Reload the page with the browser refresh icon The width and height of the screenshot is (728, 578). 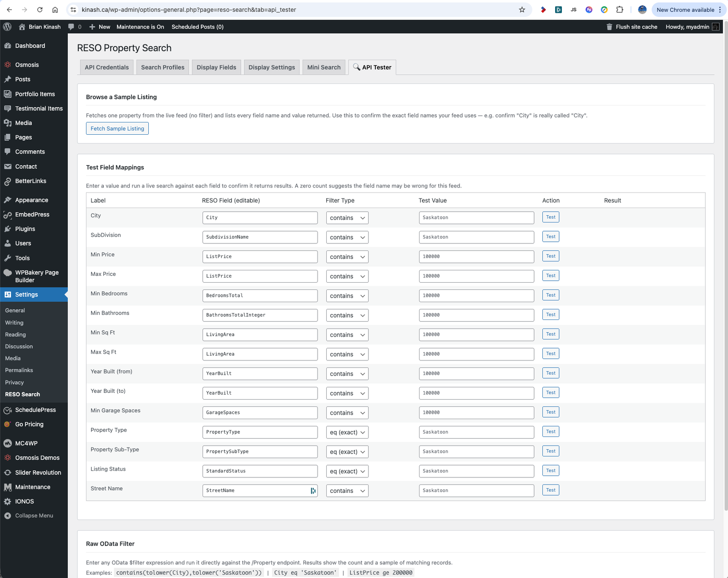pyautogui.click(x=40, y=10)
